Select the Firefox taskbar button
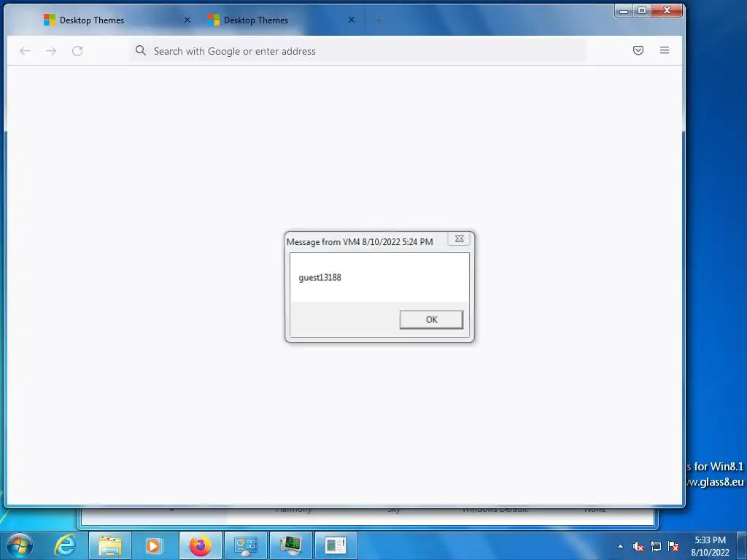 coord(200,545)
